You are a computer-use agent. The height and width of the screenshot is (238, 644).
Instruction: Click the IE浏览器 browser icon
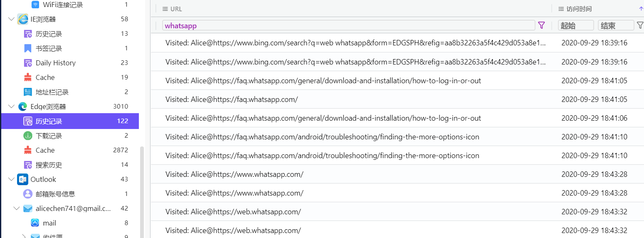(x=23, y=19)
